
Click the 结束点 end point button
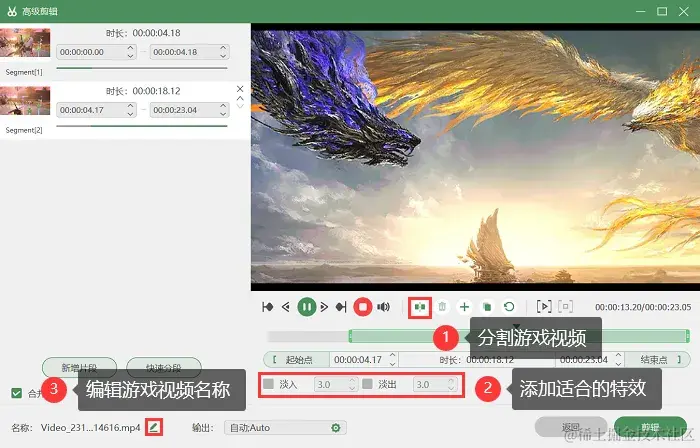click(657, 360)
